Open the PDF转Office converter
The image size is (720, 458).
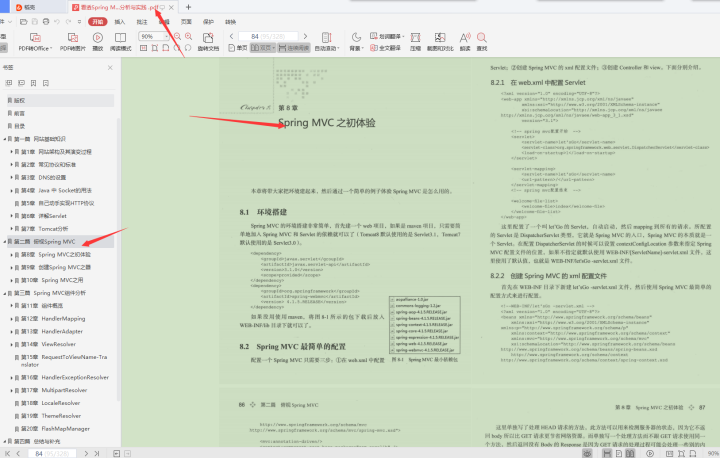35,41
